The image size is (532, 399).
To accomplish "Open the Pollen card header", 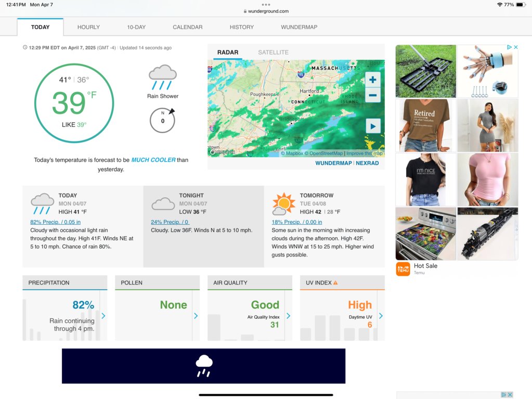I will 157,282.
